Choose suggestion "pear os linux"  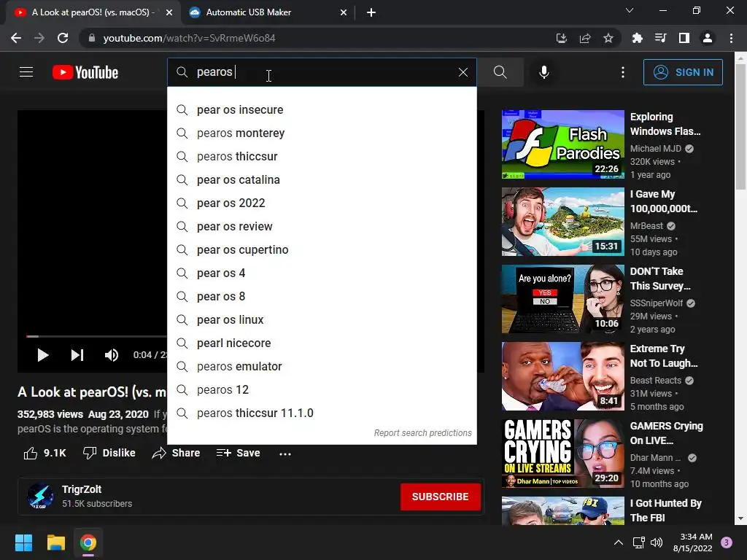322,320
